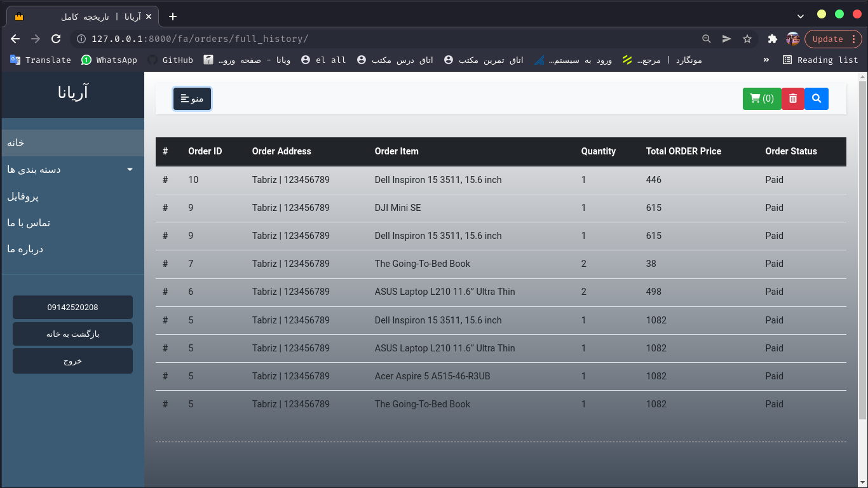Toggle the منو sidebar menu button
The width and height of the screenshot is (868, 488).
[x=192, y=98]
